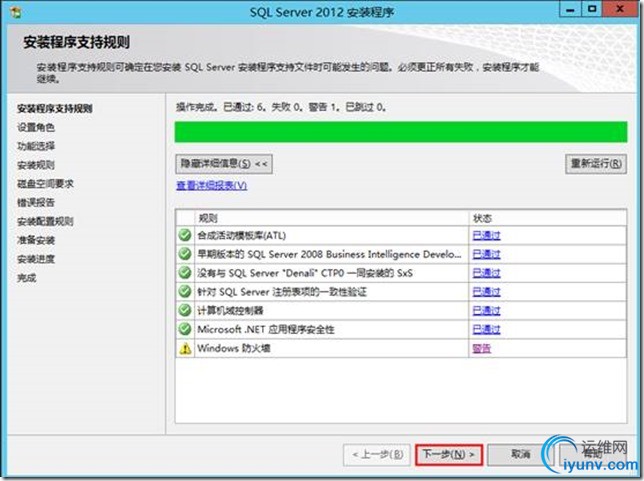Select 错误报告 step in sidebar
644x481 pixels.
(36, 202)
